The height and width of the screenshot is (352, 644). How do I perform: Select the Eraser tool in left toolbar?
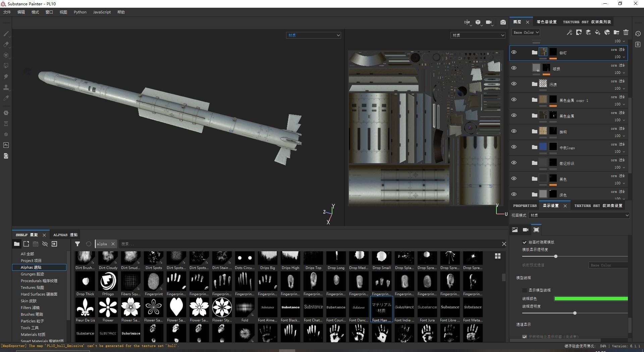pyautogui.click(x=6, y=44)
